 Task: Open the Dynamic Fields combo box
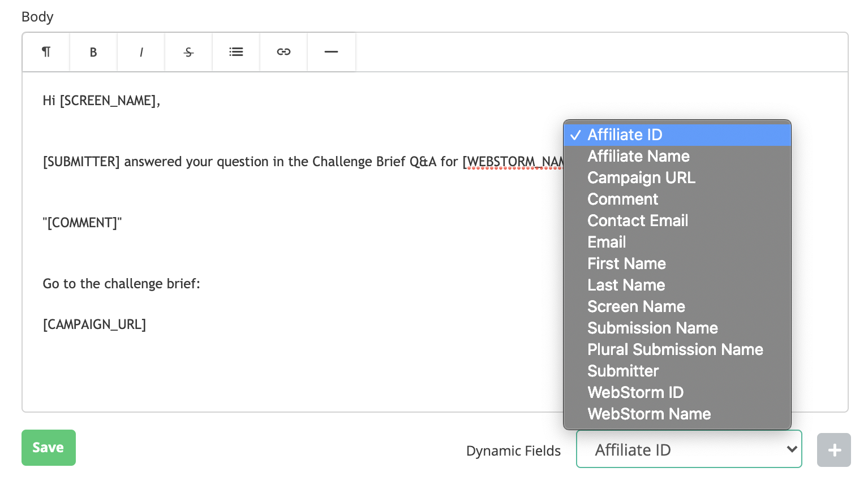pos(689,449)
